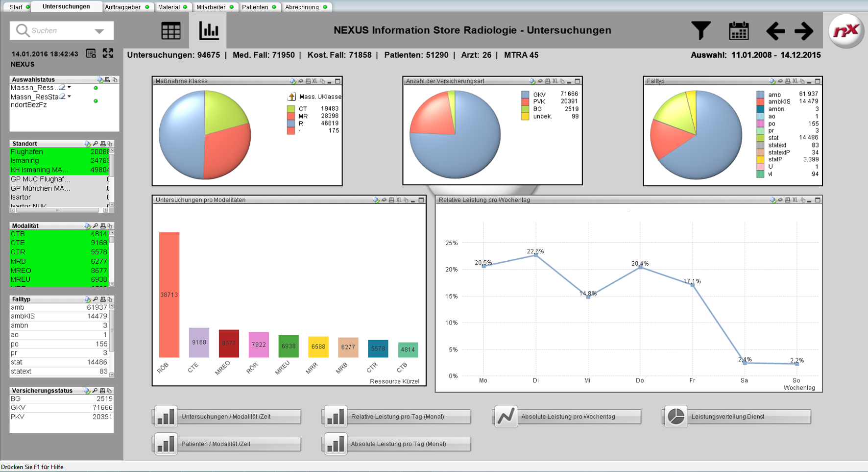Open the calendar date selection icon
The height and width of the screenshot is (472, 868).
point(739,31)
